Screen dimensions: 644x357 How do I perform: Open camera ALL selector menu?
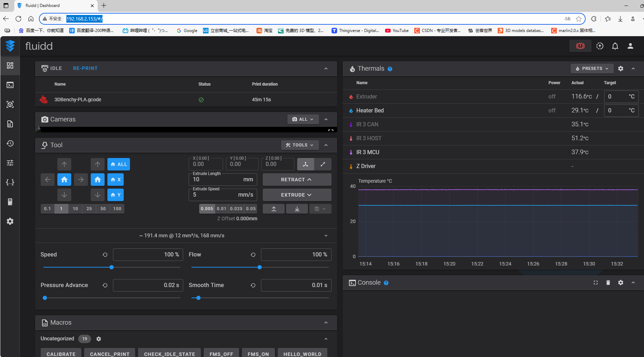tap(303, 119)
